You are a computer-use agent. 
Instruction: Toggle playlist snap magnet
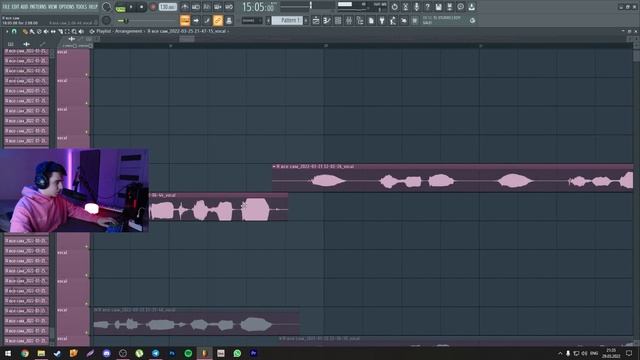point(14,31)
